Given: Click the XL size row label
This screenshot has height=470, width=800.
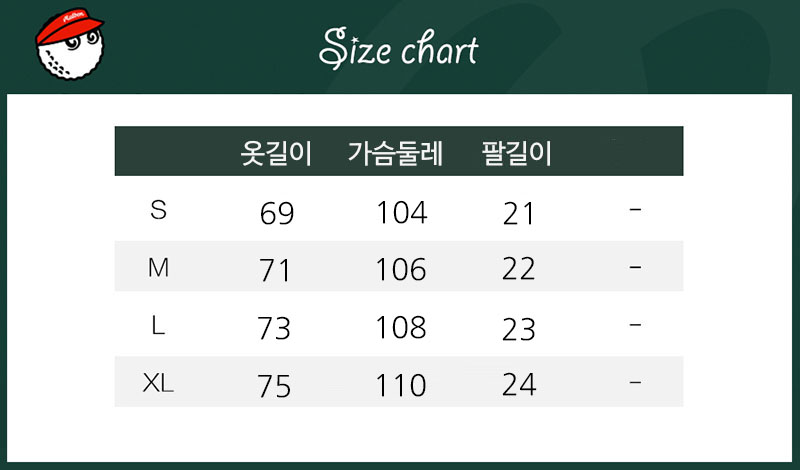Looking at the screenshot, I should click(x=158, y=383).
